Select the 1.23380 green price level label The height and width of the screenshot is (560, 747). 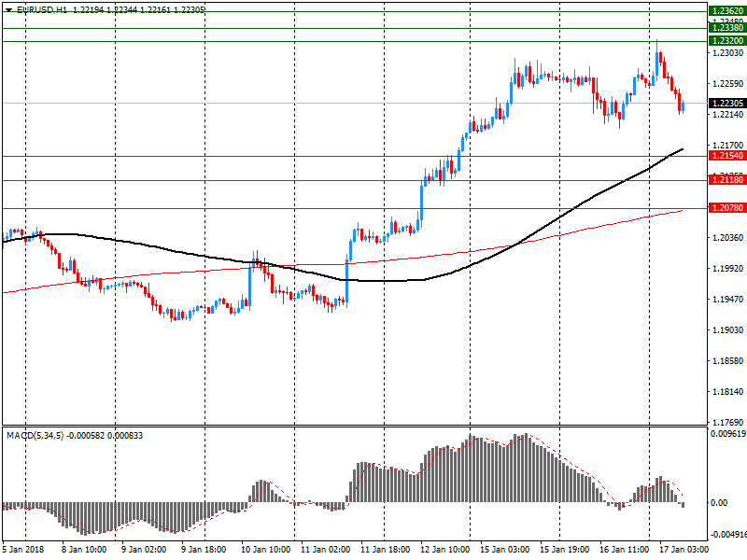pyautogui.click(x=727, y=28)
